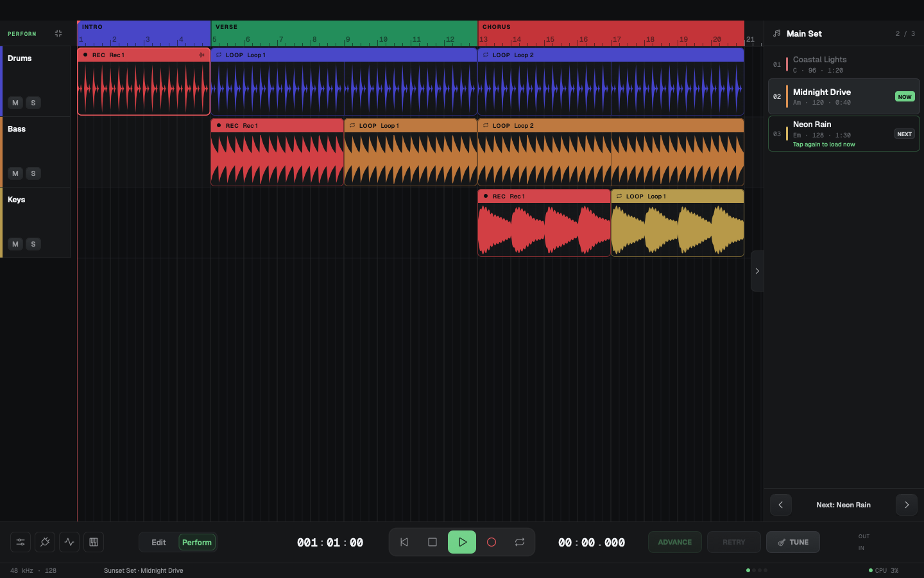This screenshot has height=578, width=924.
Task: Click the bar position display 001:01:00
Action: pyautogui.click(x=330, y=543)
